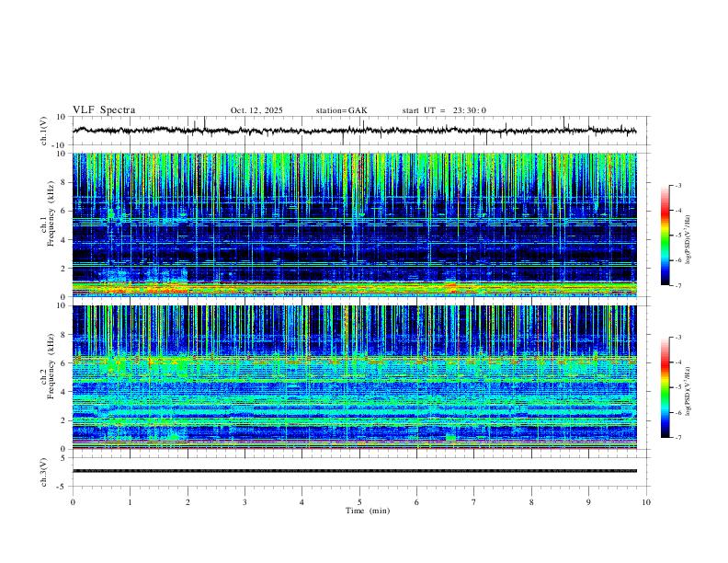Click tick label "10" on the Time axis
Screen dimensions: 728x563
pyautogui.click(x=646, y=502)
